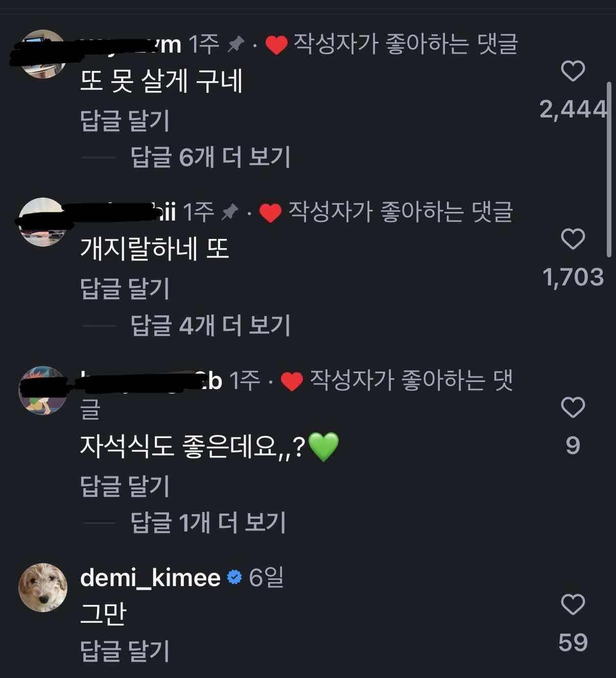
Task: Reply to the comment '개지랄하네 또'
Action: tap(125, 289)
